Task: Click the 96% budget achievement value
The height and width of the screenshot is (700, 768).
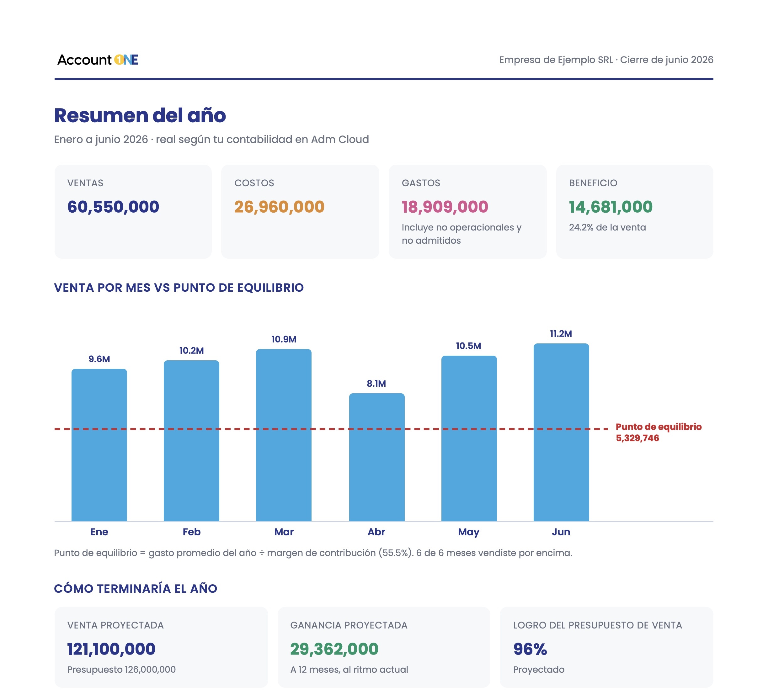Action: pyautogui.click(x=530, y=649)
